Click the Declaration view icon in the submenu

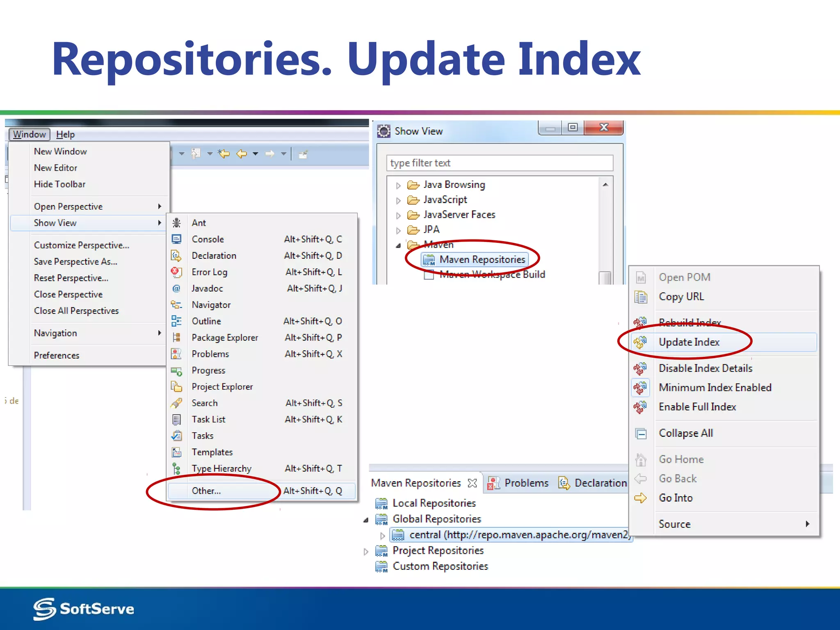pos(176,256)
